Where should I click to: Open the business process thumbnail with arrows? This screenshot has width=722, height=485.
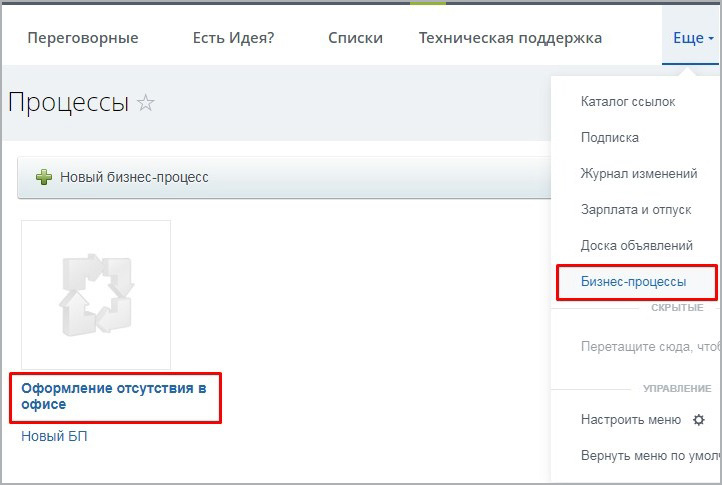pos(96,294)
